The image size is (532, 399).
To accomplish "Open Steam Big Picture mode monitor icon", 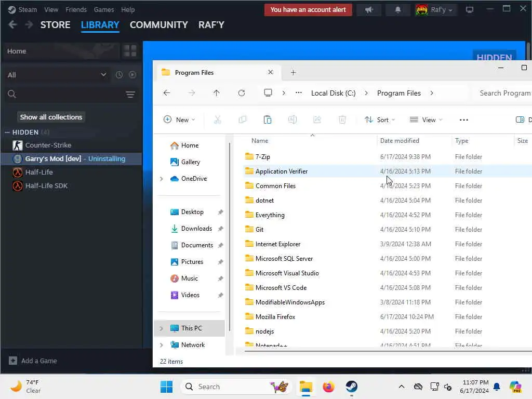I will coord(470,10).
